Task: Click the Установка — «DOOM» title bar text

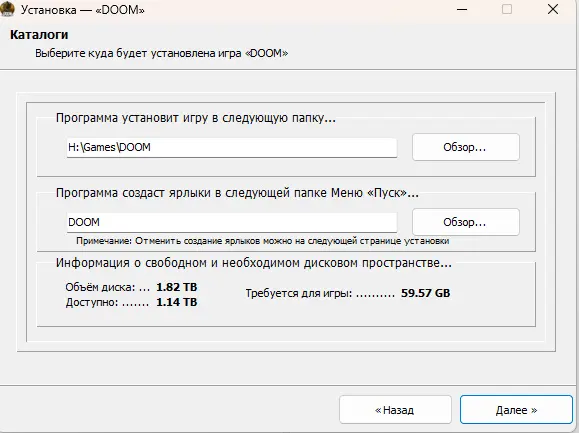Action: coord(83,10)
